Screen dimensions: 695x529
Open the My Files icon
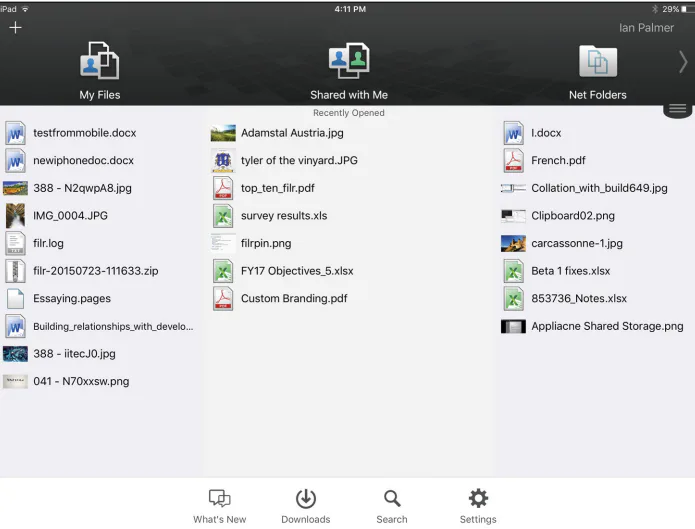pos(99,60)
